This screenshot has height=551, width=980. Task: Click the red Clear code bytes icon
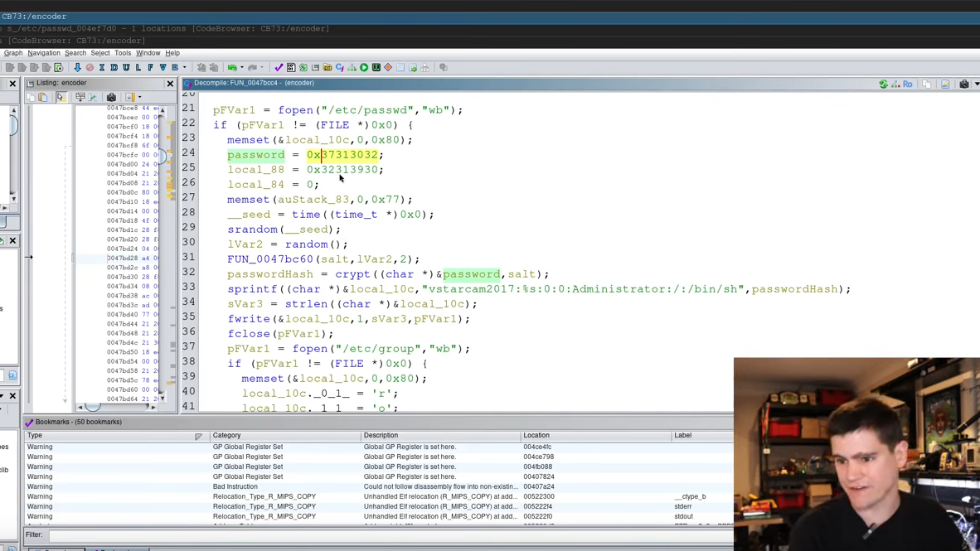pyautogui.click(x=90, y=68)
